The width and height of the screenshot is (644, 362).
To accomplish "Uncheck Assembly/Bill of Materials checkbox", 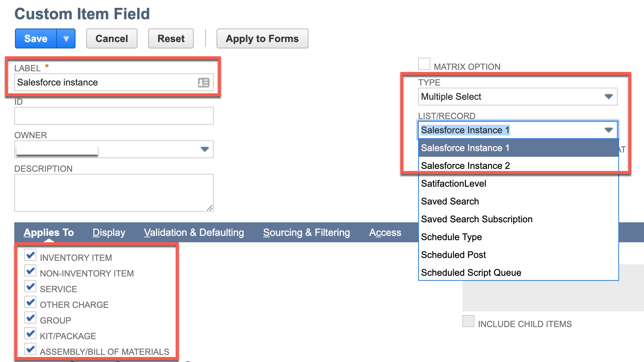I will tap(30, 349).
